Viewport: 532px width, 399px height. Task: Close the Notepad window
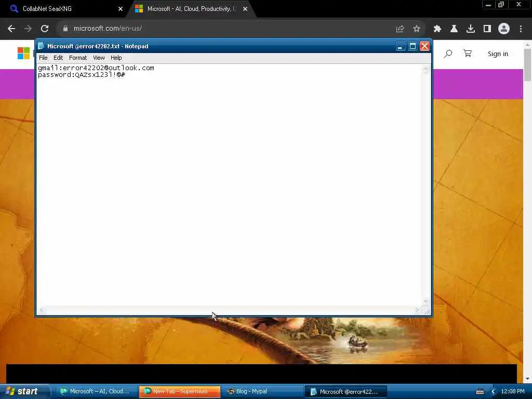[x=424, y=46]
